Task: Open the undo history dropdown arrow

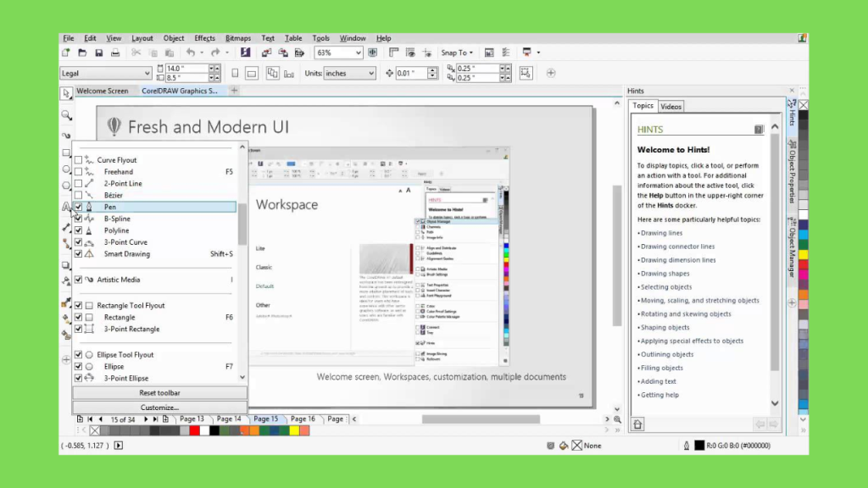Action: tap(202, 53)
